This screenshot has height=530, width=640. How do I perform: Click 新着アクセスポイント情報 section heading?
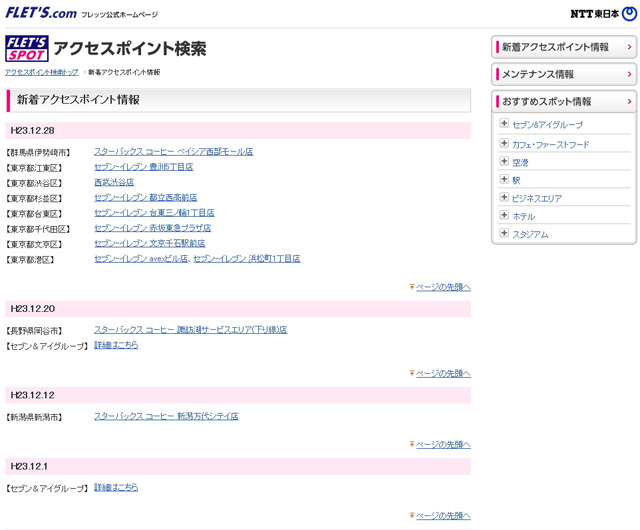pyautogui.click(x=78, y=100)
